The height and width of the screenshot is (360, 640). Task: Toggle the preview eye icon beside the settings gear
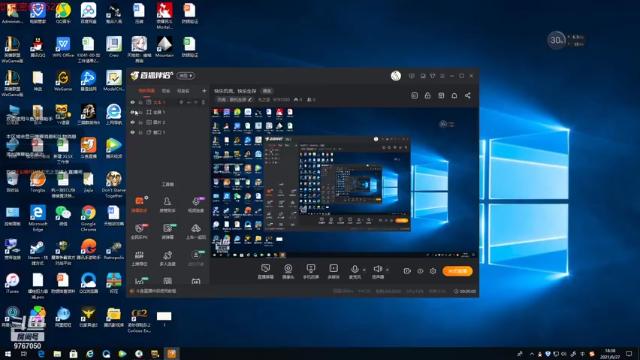[x=420, y=271]
